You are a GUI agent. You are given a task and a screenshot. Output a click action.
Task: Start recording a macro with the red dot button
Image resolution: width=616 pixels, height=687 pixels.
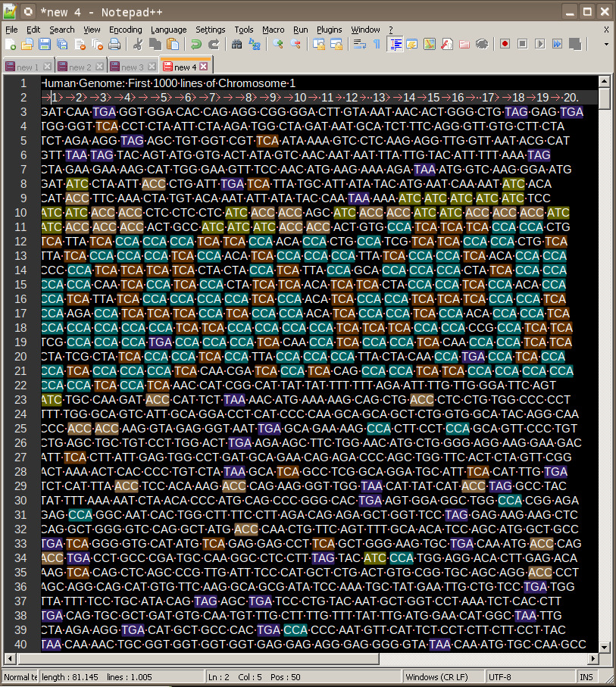click(x=505, y=45)
